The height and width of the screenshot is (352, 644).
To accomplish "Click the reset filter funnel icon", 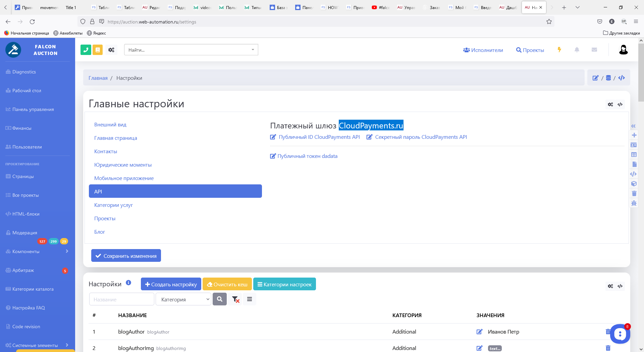I will [235, 299].
